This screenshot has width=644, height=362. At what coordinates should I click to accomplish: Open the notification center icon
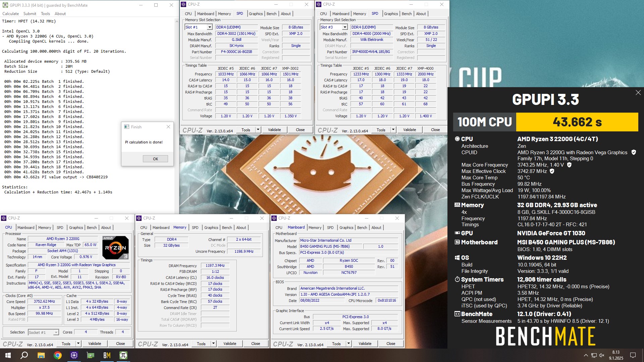pyautogui.click(x=633, y=355)
